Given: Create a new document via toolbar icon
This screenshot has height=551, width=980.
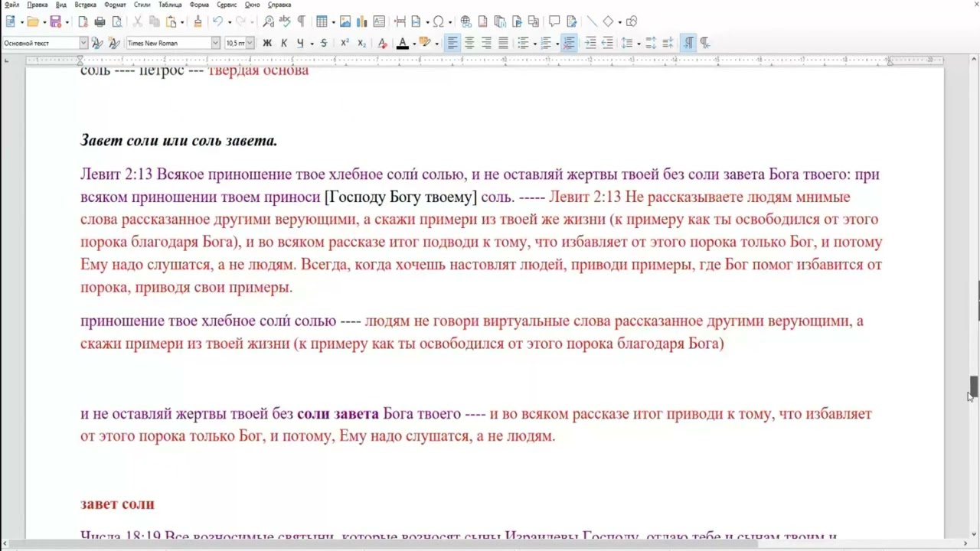Looking at the screenshot, I should 11,21.
